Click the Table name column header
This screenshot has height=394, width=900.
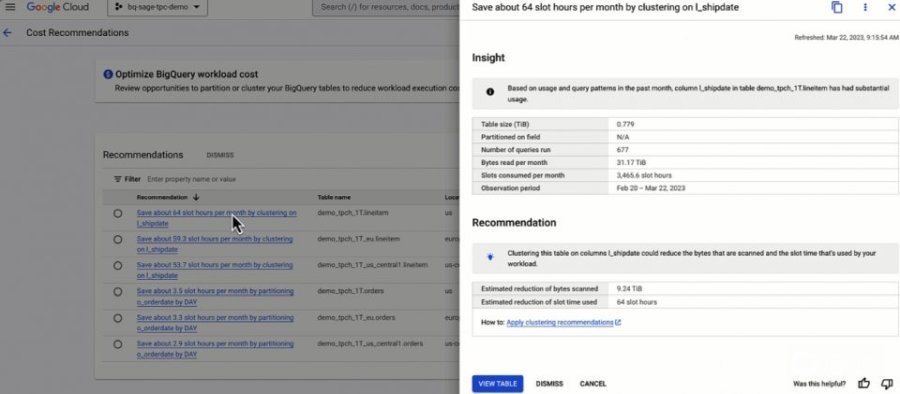click(334, 197)
